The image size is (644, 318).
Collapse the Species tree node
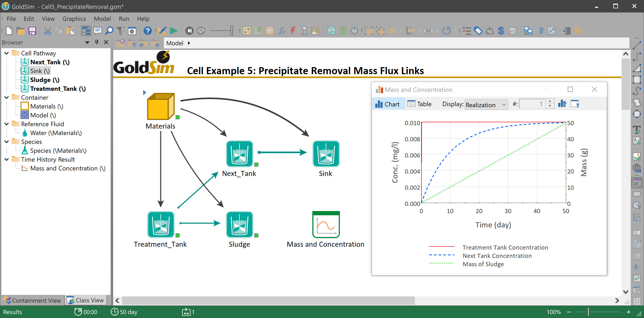tap(7, 142)
